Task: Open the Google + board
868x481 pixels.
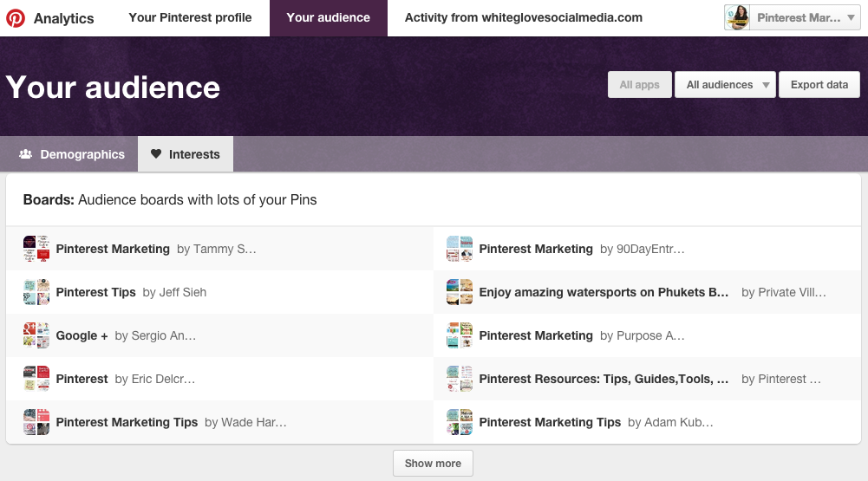Action: (82, 335)
